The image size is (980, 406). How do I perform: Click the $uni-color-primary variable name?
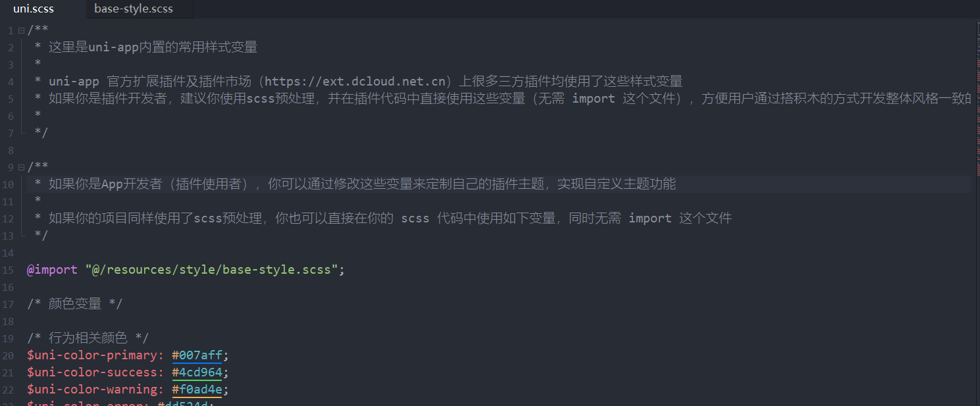point(95,355)
